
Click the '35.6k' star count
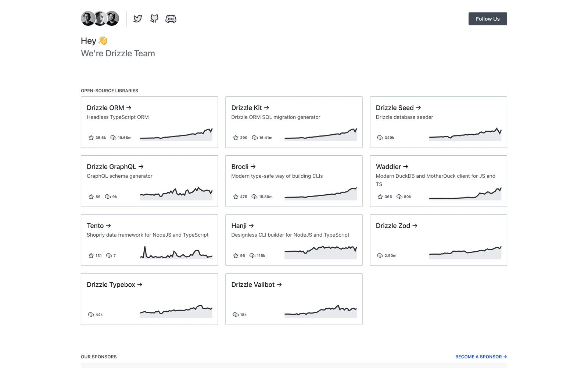tap(101, 138)
